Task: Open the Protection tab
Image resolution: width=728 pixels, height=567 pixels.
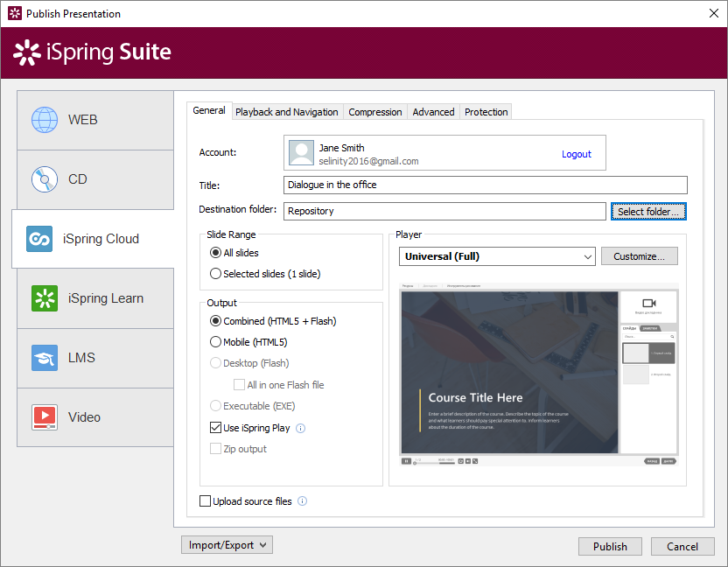Action: (486, 112)
